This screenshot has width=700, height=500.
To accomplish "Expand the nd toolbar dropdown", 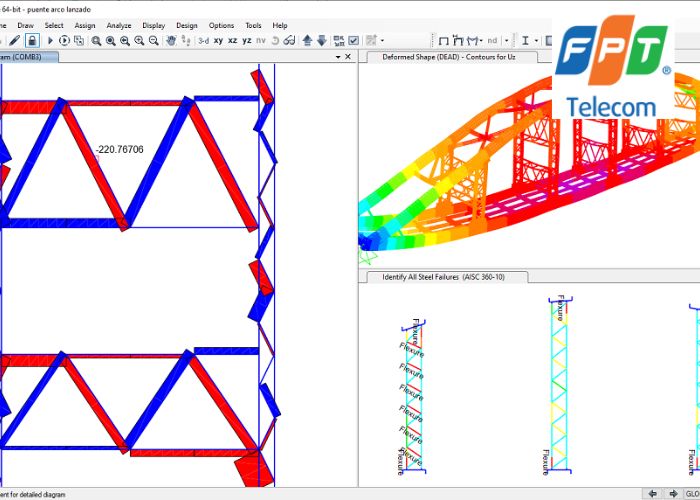I will (x=504, y=41).
